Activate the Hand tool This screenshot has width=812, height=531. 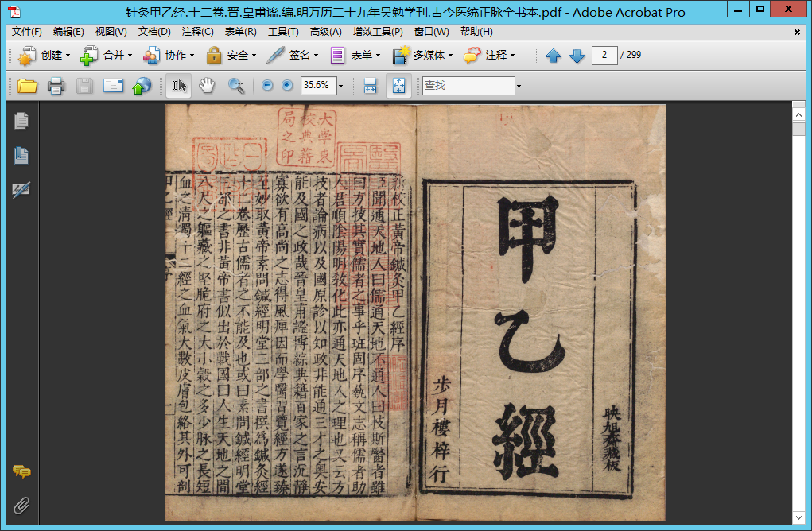tap(207, 86)
